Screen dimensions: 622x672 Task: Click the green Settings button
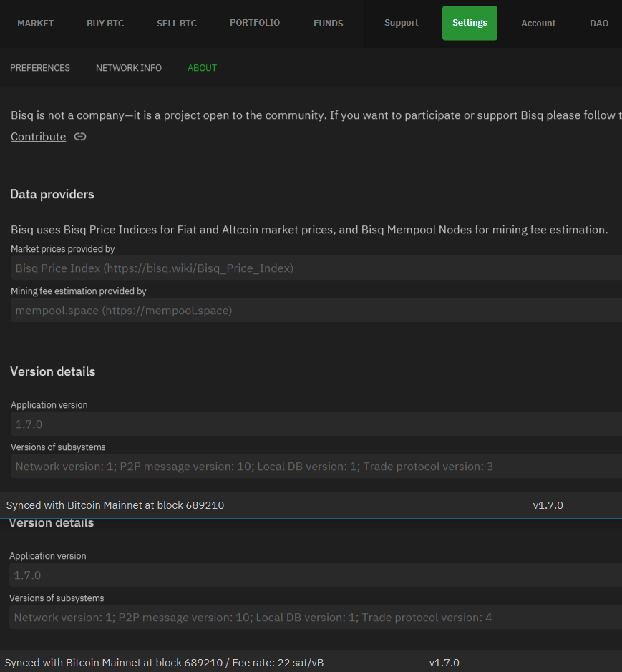[470, 23]
